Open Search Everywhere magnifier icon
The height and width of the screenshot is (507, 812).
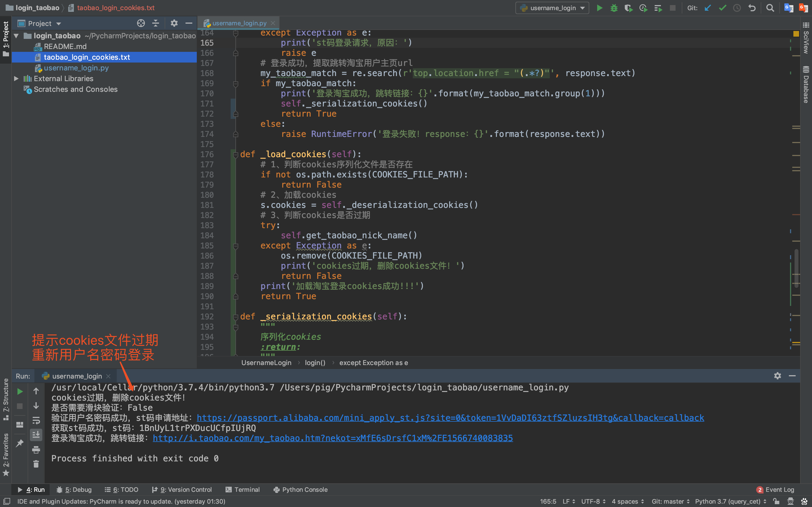(770, 8)
